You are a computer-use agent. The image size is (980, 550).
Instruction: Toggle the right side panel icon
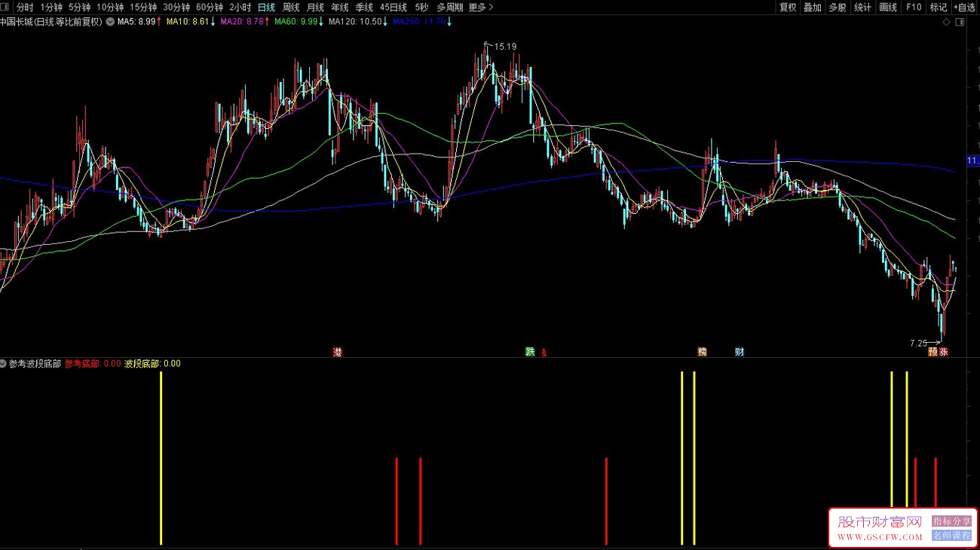pos(960,22)
